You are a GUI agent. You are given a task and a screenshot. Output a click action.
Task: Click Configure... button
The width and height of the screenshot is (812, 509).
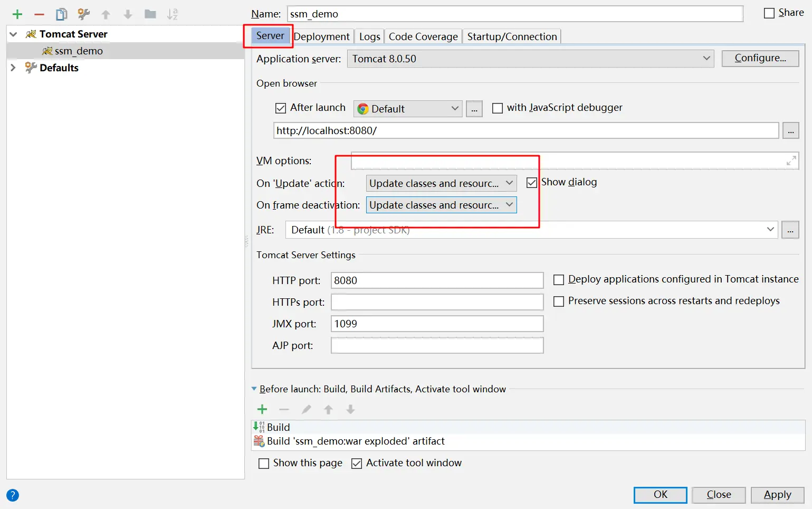pyautogui.click(x=760, y=58)
